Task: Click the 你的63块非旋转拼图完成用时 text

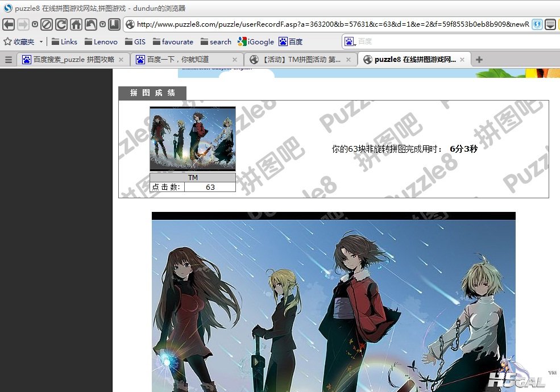Action: [387, 149]
